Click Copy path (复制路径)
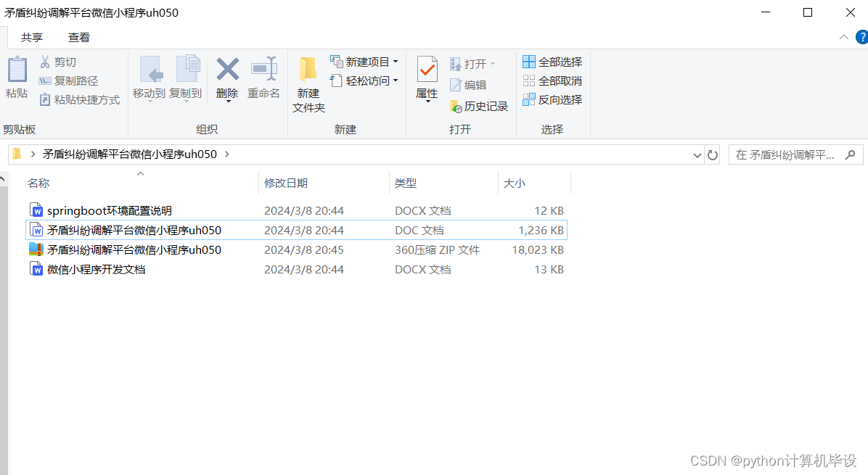This screenshot has height=475, width=868. click(x=69, y=80)
